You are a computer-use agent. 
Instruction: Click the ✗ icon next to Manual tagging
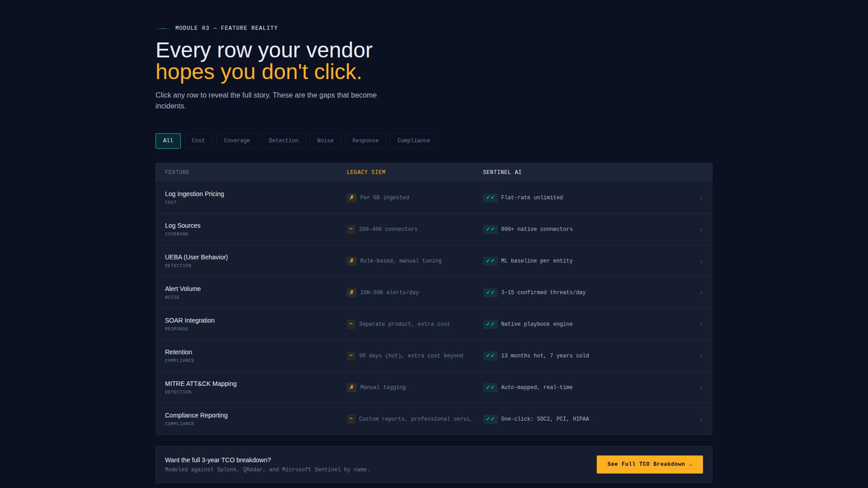pos(352,387)
